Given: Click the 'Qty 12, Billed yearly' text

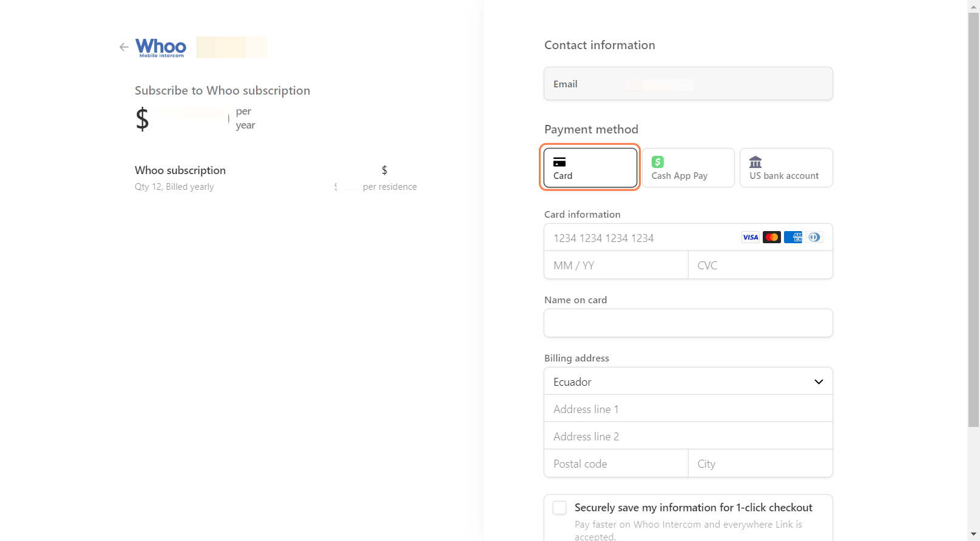Looking at the screenshot, I should 174,187.
